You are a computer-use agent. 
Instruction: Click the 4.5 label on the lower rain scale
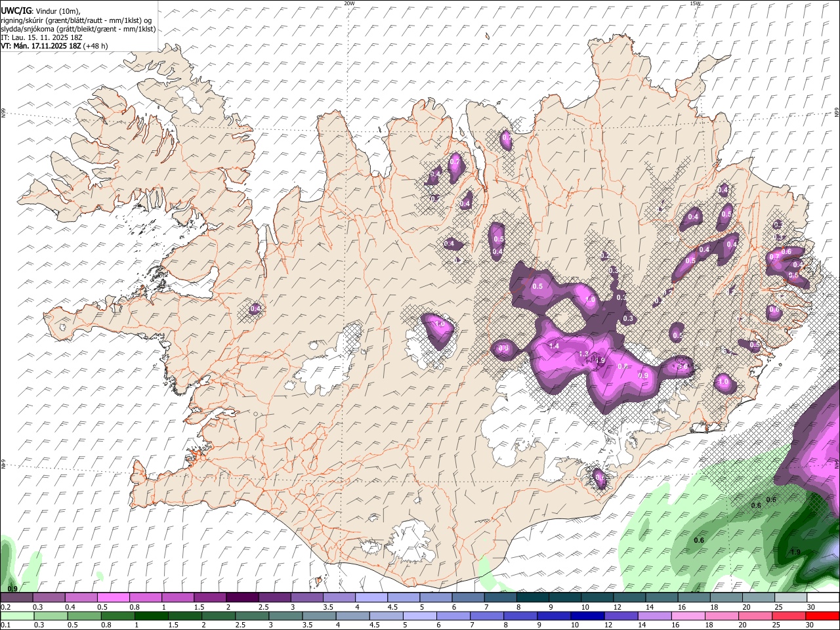coord(375,625)
